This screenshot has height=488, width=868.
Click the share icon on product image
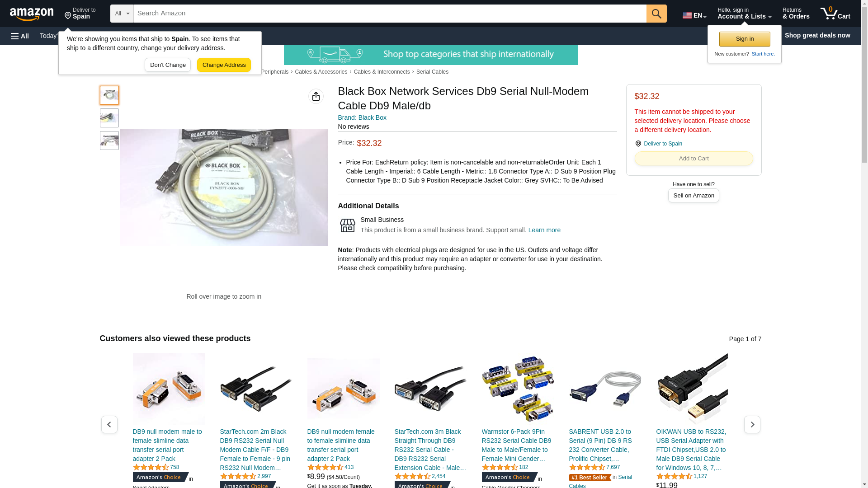point(316,96)
